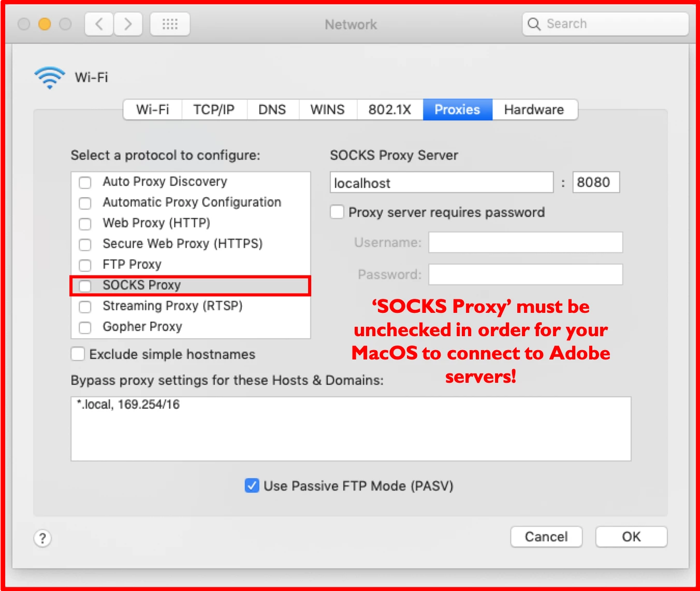Tick Exclude simple hostnames checkbox
The image size is (700, 591).
(78, 354)
